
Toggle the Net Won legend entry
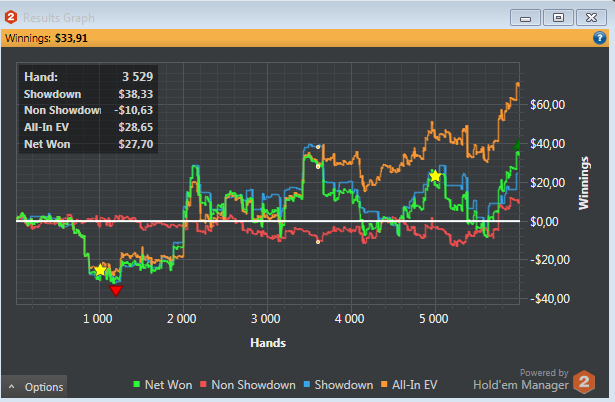coord(163,385)
